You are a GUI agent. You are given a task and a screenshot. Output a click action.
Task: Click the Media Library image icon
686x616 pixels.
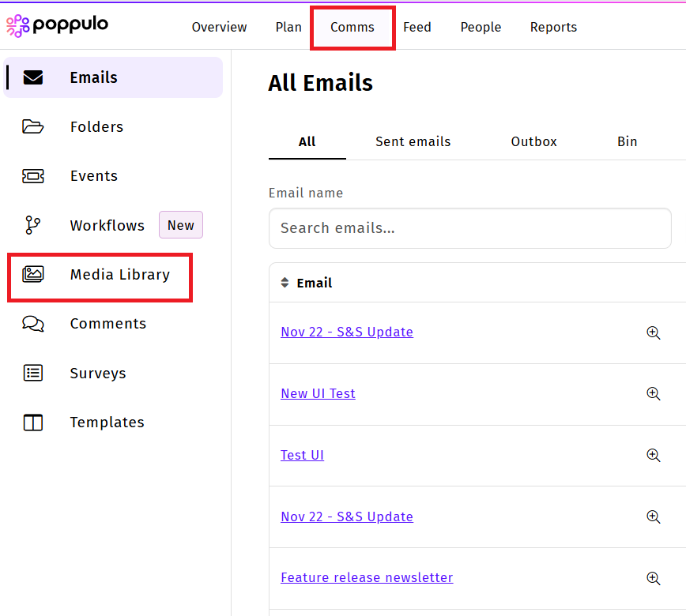(x=33, y=274)
